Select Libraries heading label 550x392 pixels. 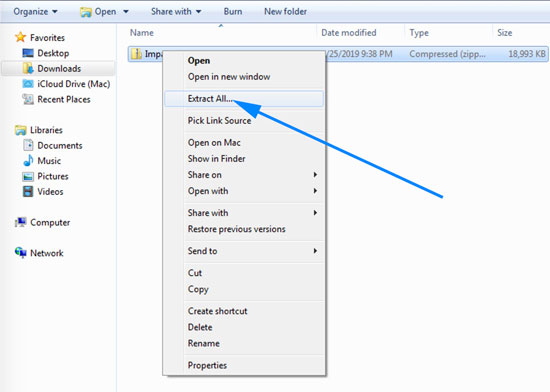pos(46,130)
